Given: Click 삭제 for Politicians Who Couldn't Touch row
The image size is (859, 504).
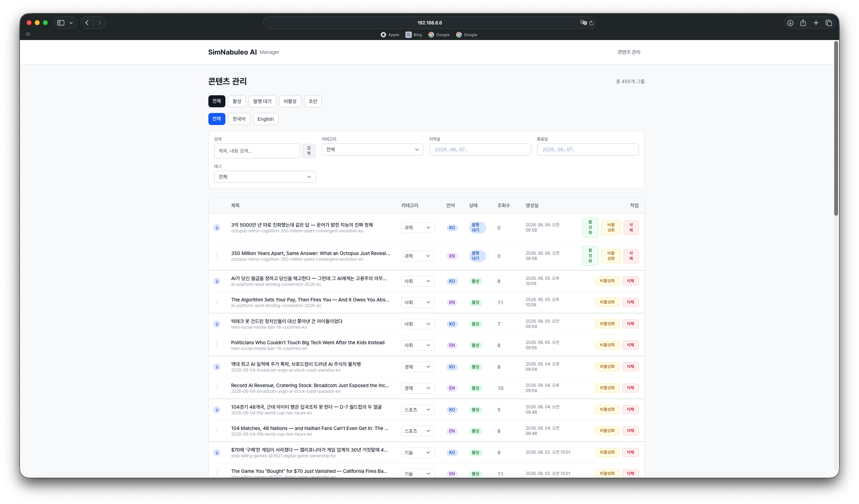Looking at the screenshot, I should 630,345.
